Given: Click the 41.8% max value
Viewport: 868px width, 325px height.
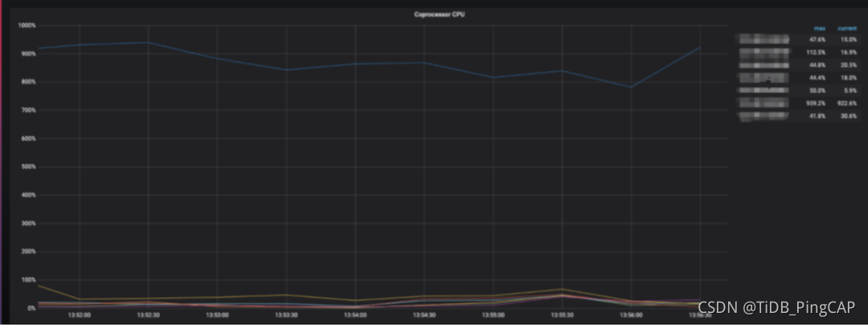Looking at the screenshot, I should [817, 117].
